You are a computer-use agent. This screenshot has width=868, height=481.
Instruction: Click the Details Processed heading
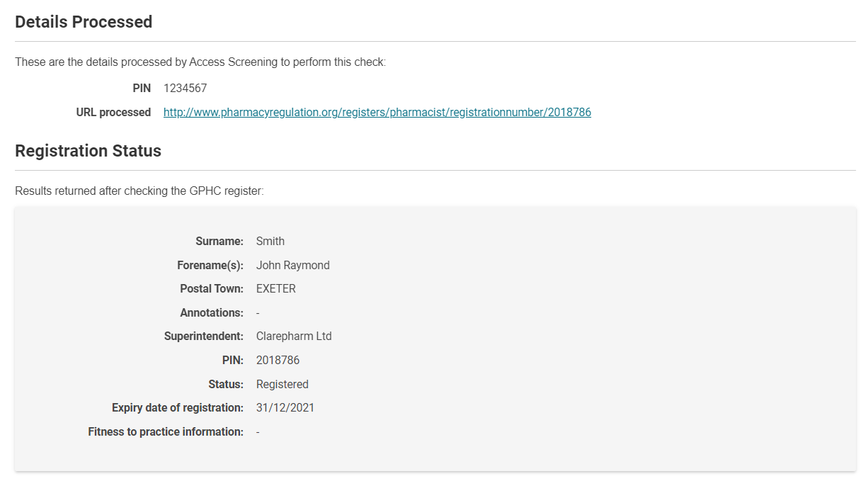pos(84,22)
